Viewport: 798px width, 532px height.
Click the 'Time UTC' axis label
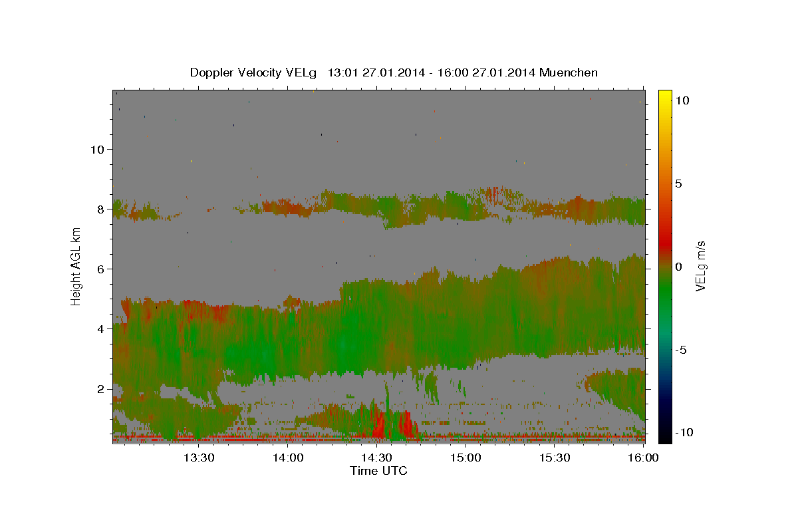click(378, 471)
